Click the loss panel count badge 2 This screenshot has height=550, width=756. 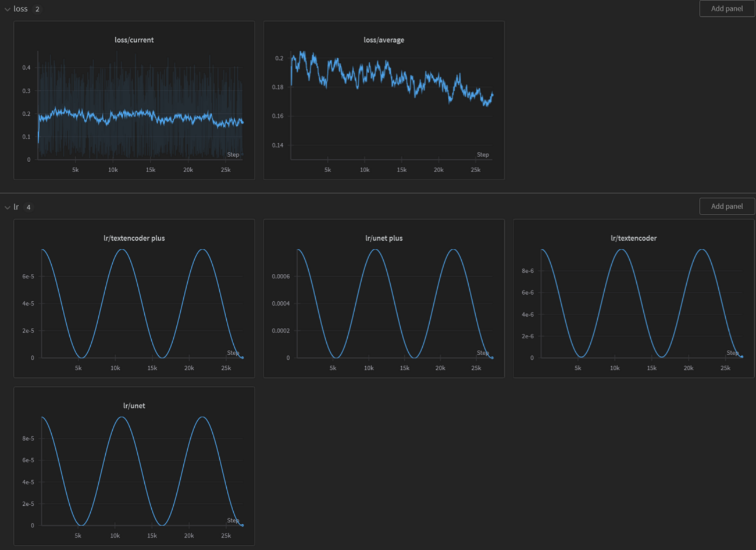click(x=37, y=9)
